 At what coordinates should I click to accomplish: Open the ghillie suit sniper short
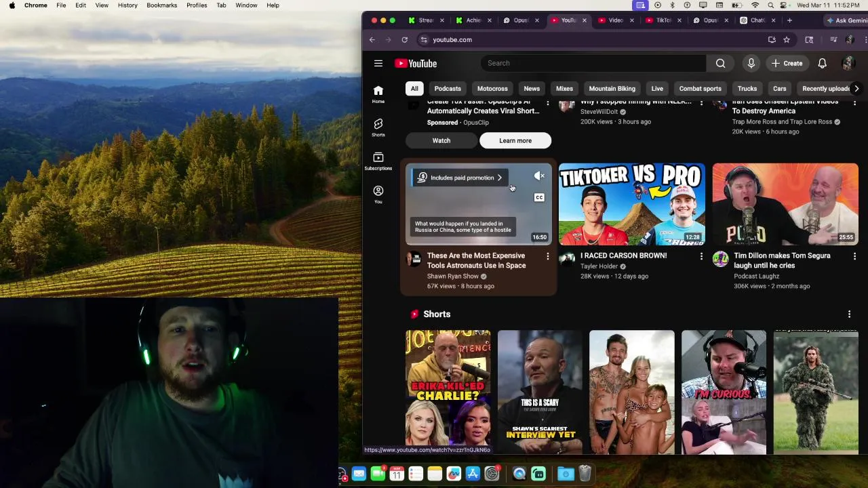816,392
